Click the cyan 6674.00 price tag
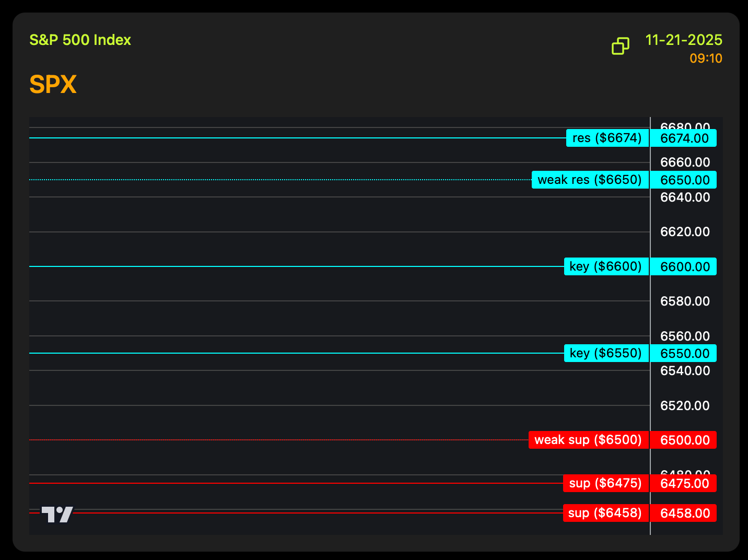 pos(684,138)
